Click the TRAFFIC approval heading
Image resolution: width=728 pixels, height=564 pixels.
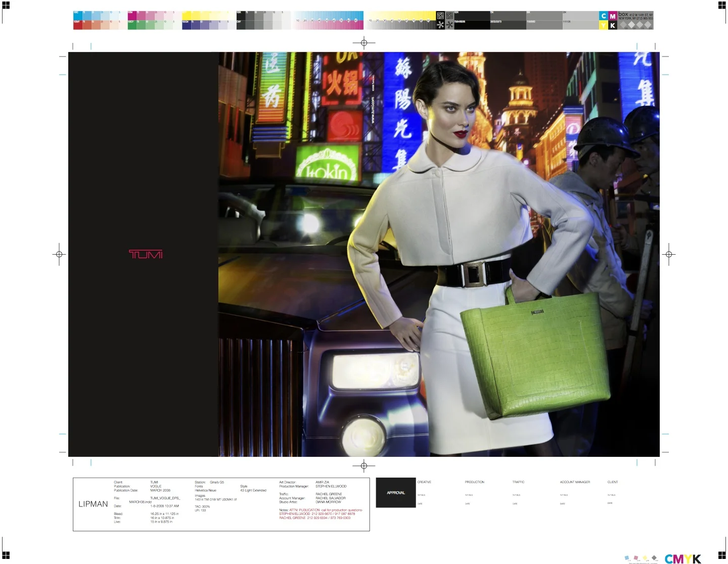tap(518, 482)
